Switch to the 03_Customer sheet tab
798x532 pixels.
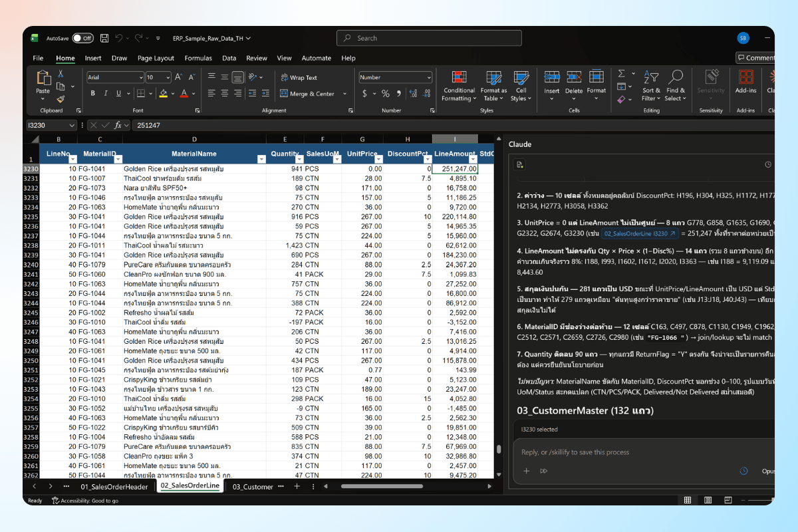(253, 487)
